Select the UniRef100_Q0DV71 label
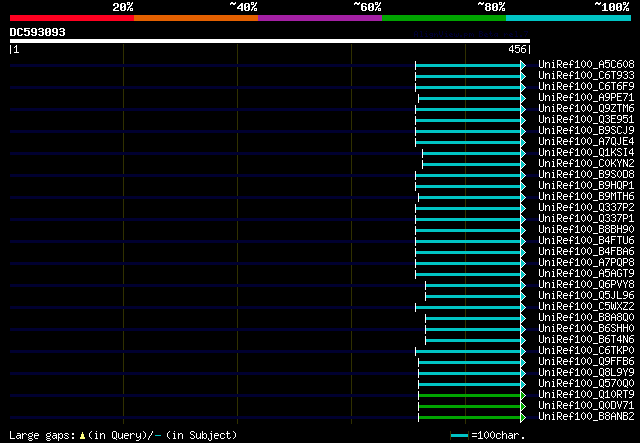Image resolution: width=640 pixels, height=443 pixels. (x=586, y=406)
